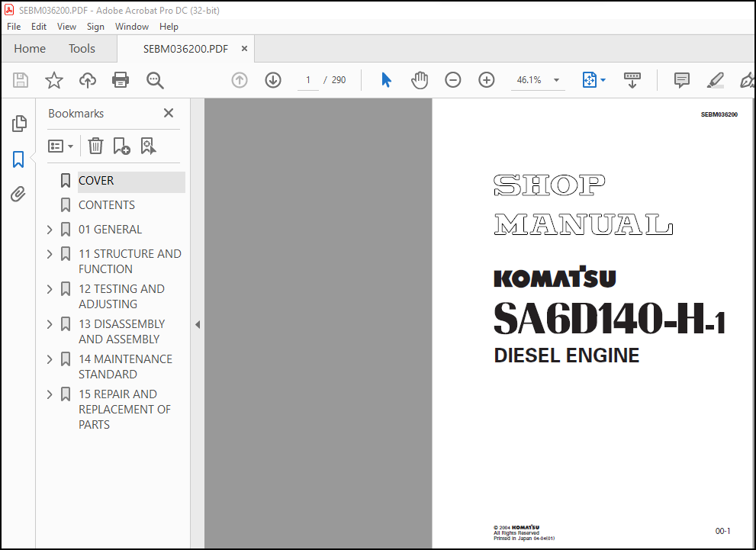The width and height of the screenshot is (756, 550).
Task: Open the File menu
Action: (x=14, y=27)
